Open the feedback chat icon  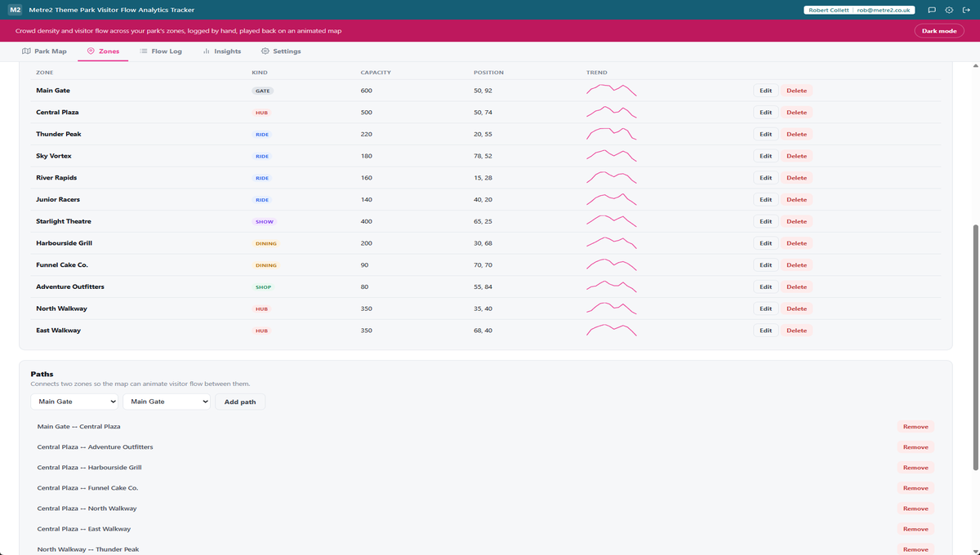coord(932,10)
